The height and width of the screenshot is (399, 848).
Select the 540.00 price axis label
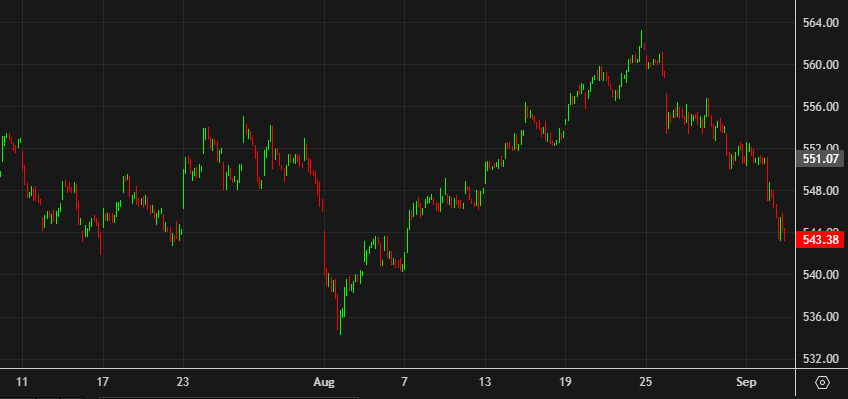[x=821, y=275]
